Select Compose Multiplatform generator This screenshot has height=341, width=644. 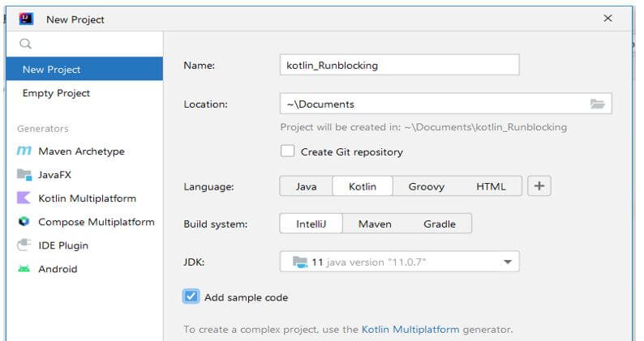click(x=84, y=222)
